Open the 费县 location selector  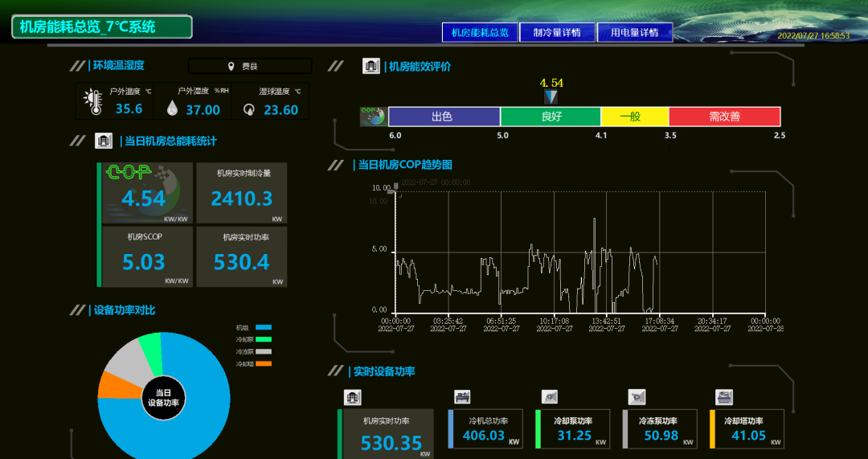point(249,67)
